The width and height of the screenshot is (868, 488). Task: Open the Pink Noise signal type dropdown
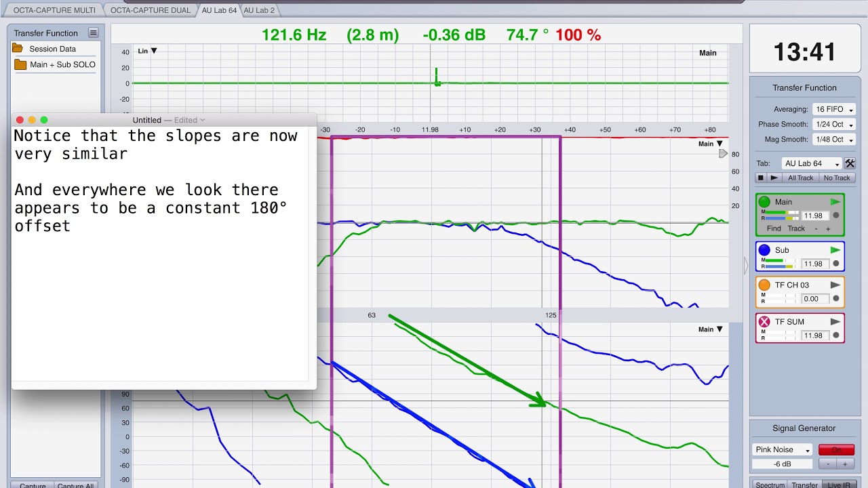point(782,450)
